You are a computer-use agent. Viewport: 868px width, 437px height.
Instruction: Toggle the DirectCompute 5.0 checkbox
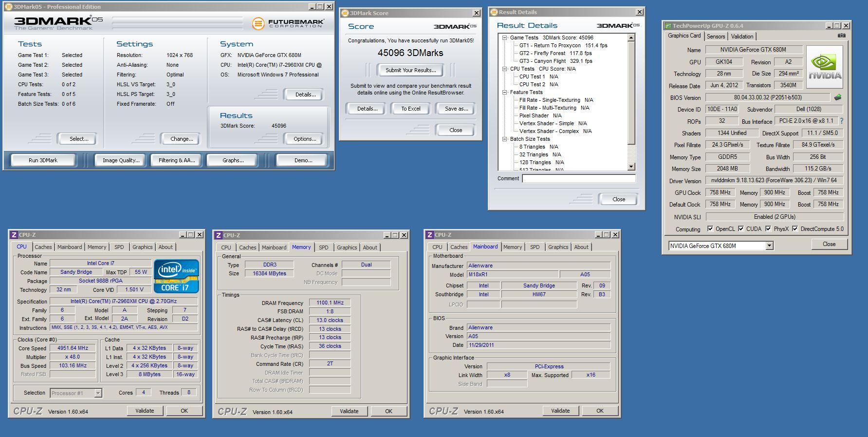pos(795,228)
